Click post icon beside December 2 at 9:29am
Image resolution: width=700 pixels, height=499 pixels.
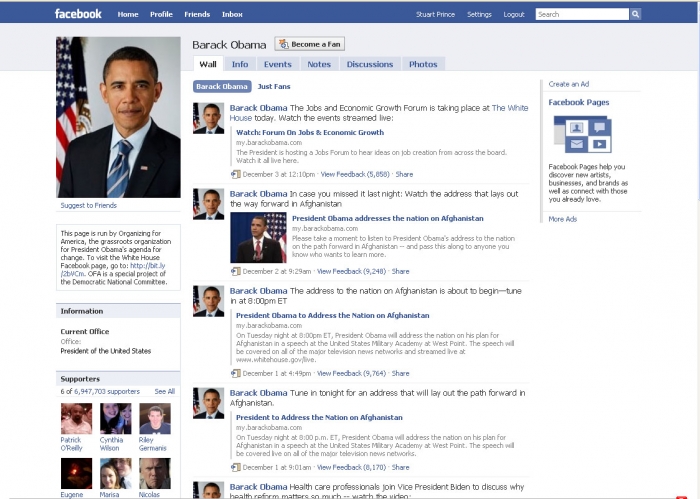236,271
